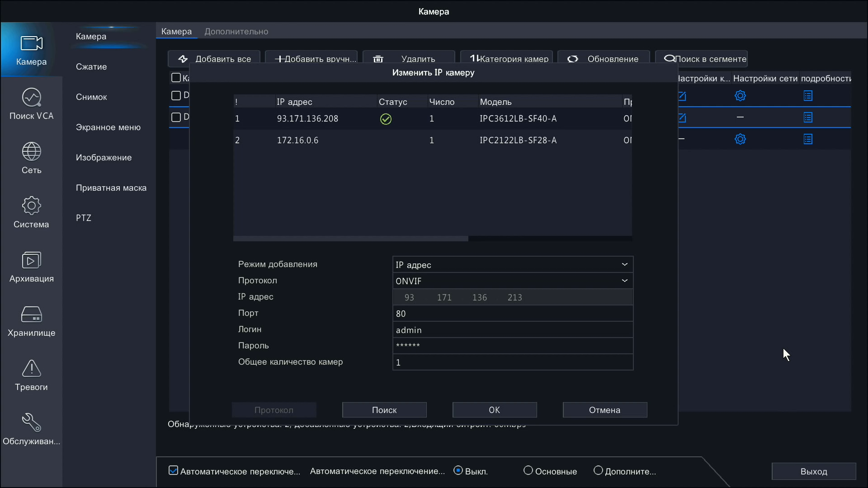Open the Снимок submenu item
The height and width of the screenshot is (488, 868).
click(x=91, y=97)
